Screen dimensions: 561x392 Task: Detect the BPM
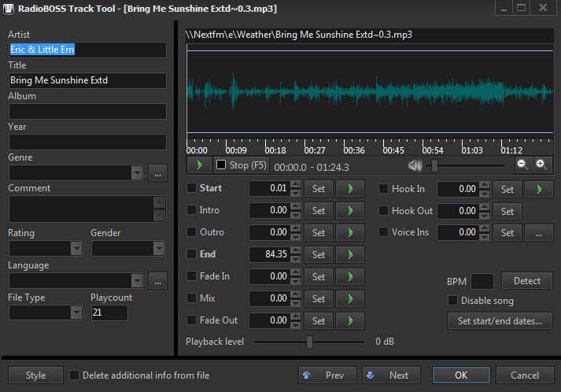click(x=527, y=281)
